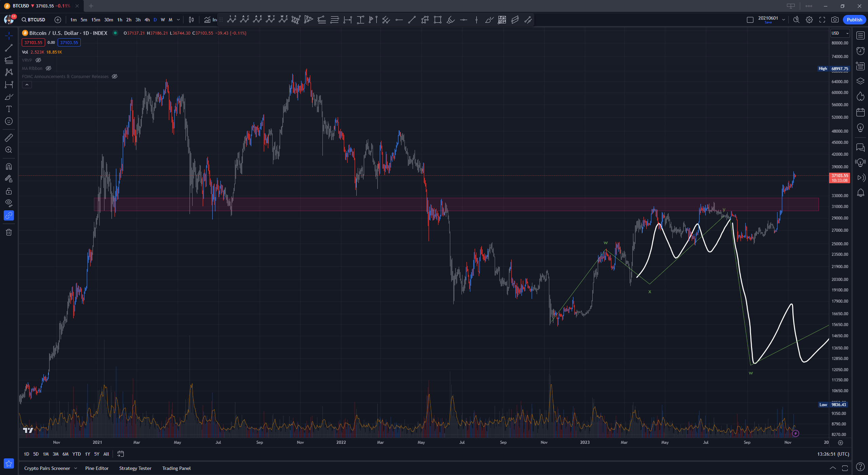Select the rectangle drawing tool in favorites bar

(438, 20)
